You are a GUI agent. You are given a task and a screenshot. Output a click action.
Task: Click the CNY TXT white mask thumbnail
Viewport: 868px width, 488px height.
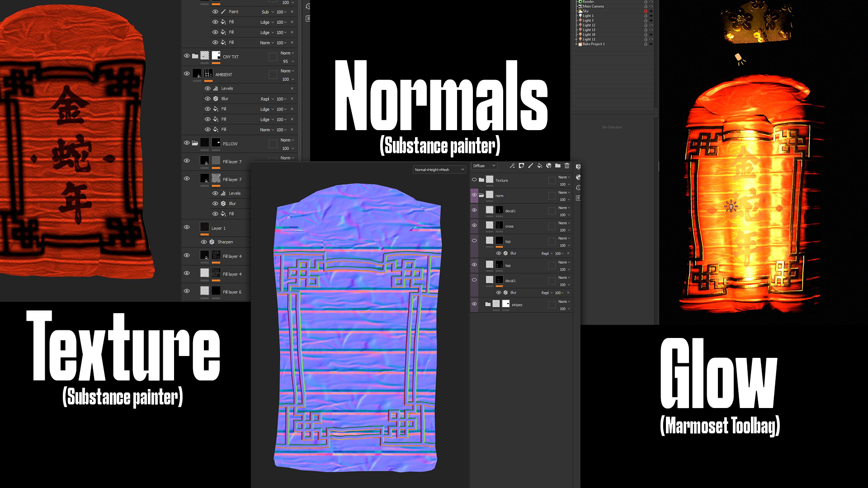216,56
